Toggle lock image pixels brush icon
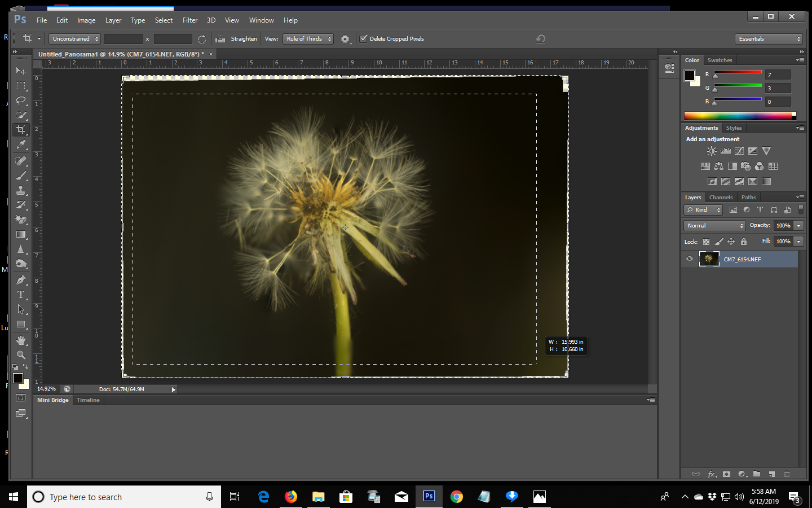The width and height of the screenshot is (812, 508). (718, 242)
